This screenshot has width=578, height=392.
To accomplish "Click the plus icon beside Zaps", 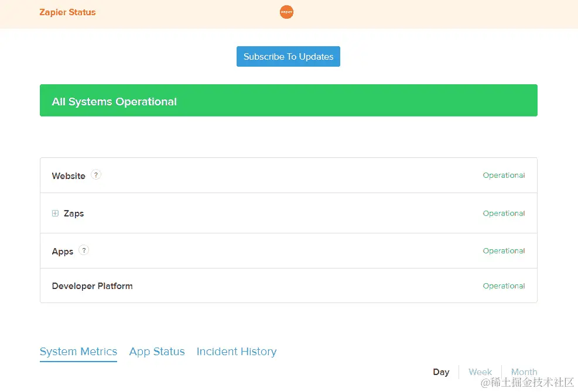I will (55, 213).
